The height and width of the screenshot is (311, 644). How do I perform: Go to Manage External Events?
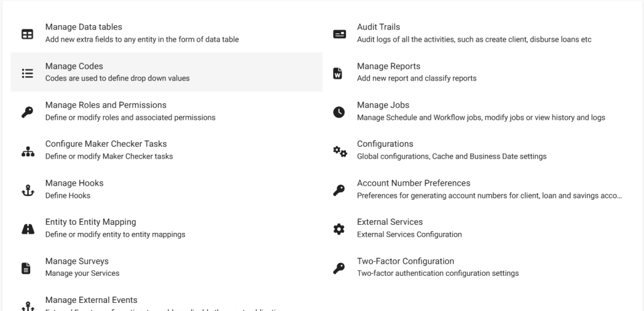point(91,300)
